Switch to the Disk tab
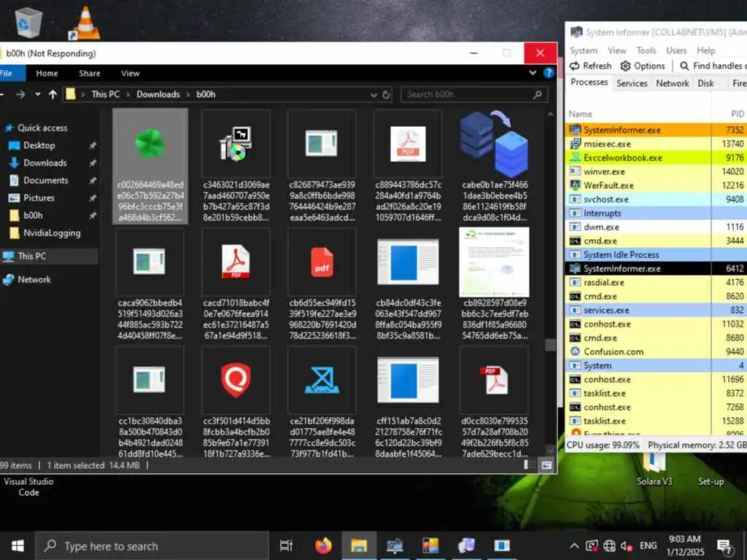747x560 pixels. 705,83
